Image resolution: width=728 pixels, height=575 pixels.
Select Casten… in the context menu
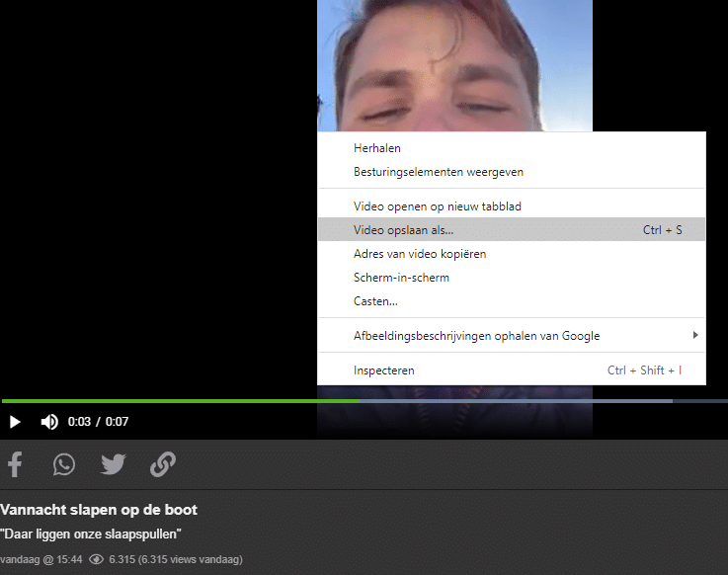click(511, 301)
